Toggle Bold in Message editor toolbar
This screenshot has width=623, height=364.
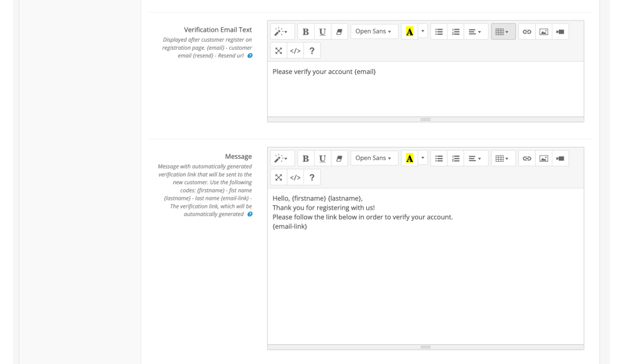point(306,159)
